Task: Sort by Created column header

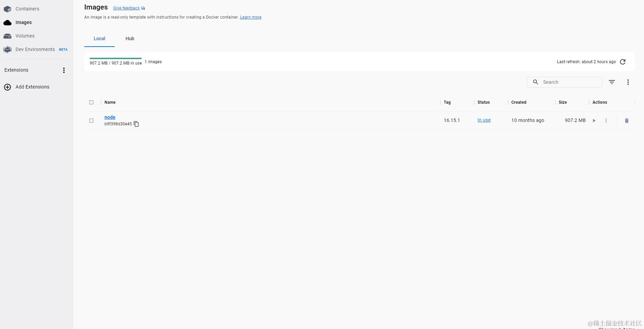Action: coord(519,102)
